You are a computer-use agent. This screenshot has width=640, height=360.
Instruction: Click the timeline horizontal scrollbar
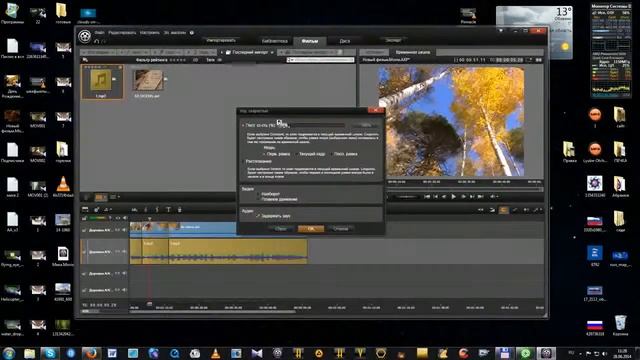pyautogui.click(x=212, y=312)
